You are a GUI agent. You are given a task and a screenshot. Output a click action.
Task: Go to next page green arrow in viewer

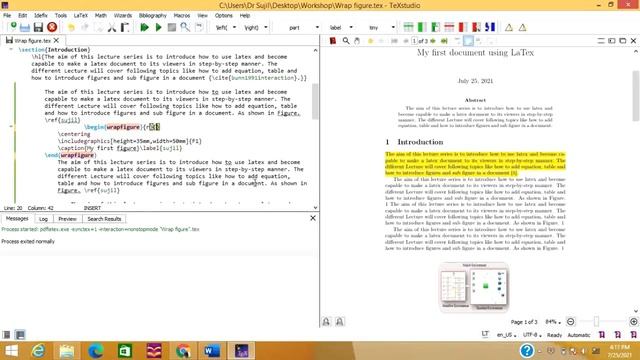click(x=433, y=41)
